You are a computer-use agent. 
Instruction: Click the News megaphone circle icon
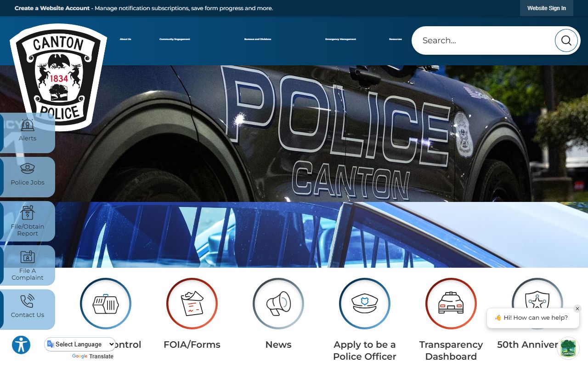pyautogui.click(x=278, y=304)
